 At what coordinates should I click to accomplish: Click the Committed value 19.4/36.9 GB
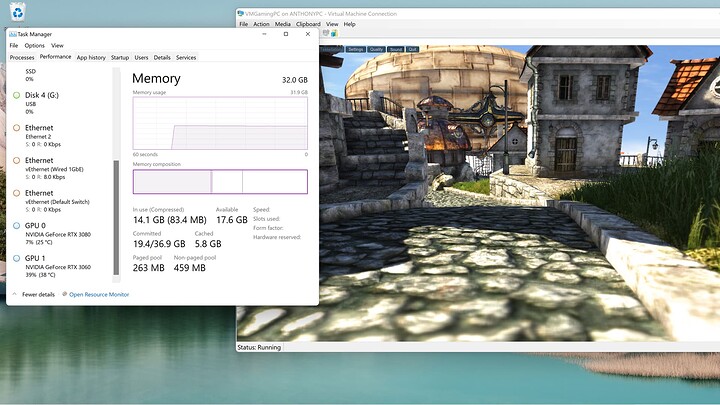click(x=159, y=244)
